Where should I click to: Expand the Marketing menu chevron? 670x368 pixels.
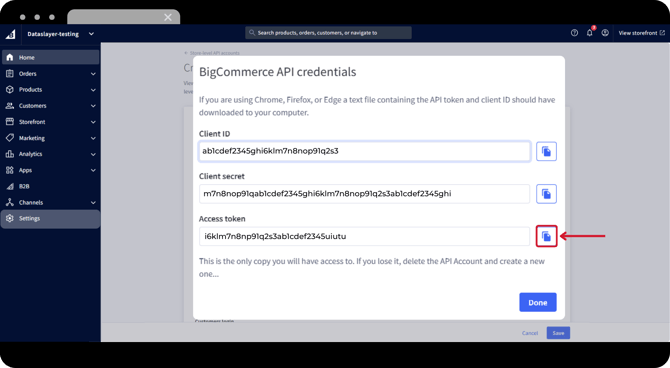point(93,138)
